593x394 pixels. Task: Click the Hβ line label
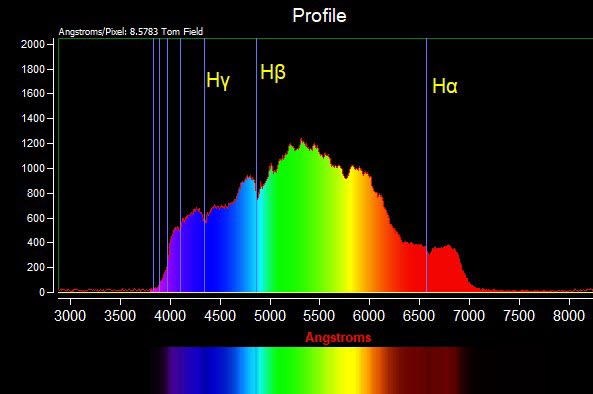point(273,72)
